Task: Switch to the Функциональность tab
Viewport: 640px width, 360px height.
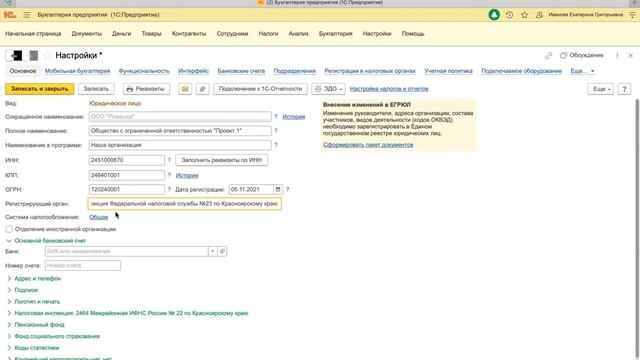Action: click(x=144, y=71)
